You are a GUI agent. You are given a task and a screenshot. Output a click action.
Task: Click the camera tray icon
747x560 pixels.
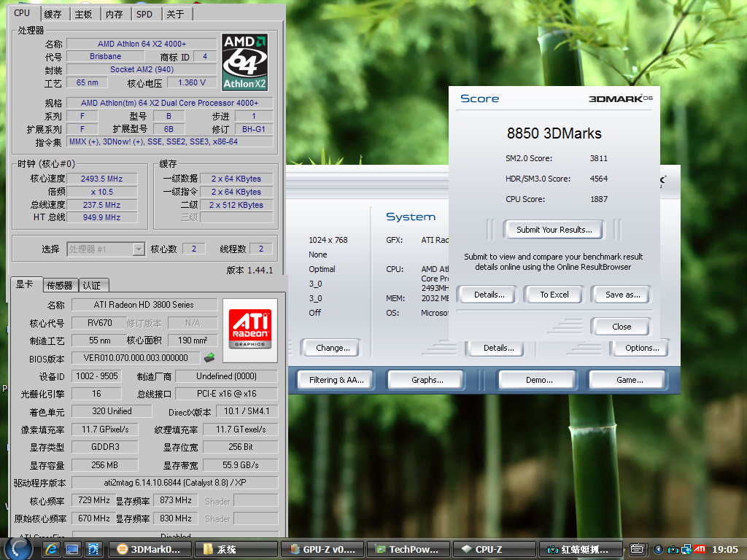click(673, 550)
